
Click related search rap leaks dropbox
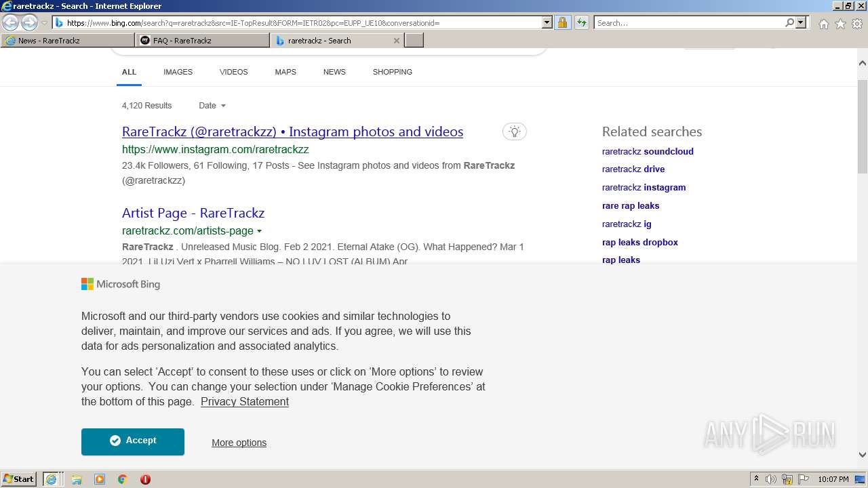point(640,243)
